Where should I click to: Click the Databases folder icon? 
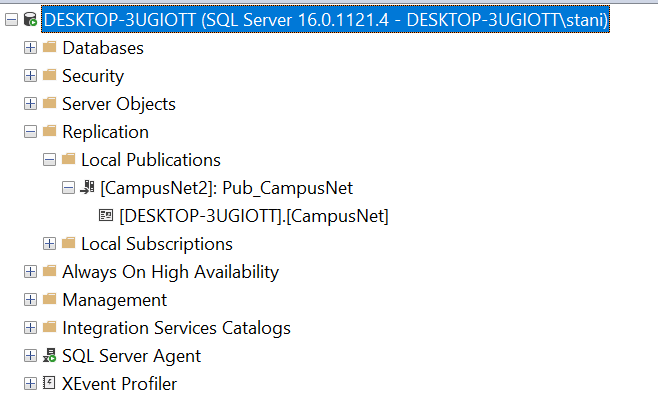click(x=50, y=47)
